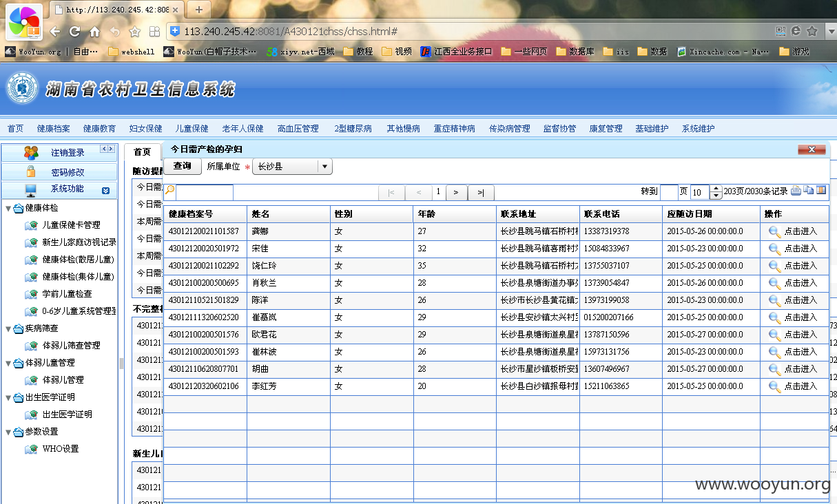Screen dimensions: 837x504
Task: Open WHO设置 tree item
Action: pyautogui.click(x=61, y=449)
